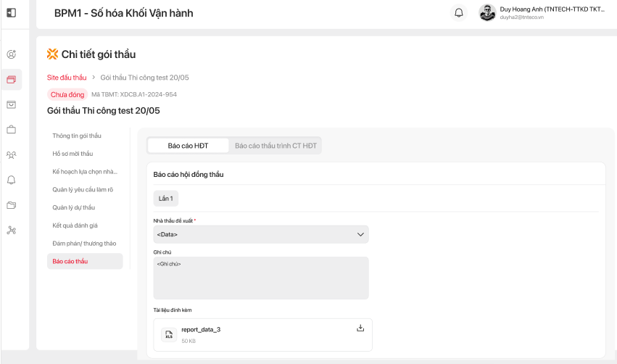Open the group of people sidebar icon

click(x=11, y=155)
